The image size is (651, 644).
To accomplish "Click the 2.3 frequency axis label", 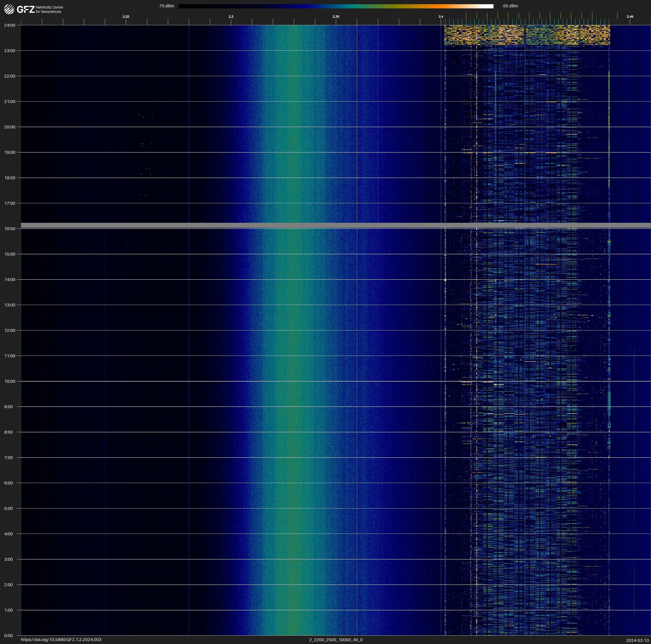I will point(231,17).
